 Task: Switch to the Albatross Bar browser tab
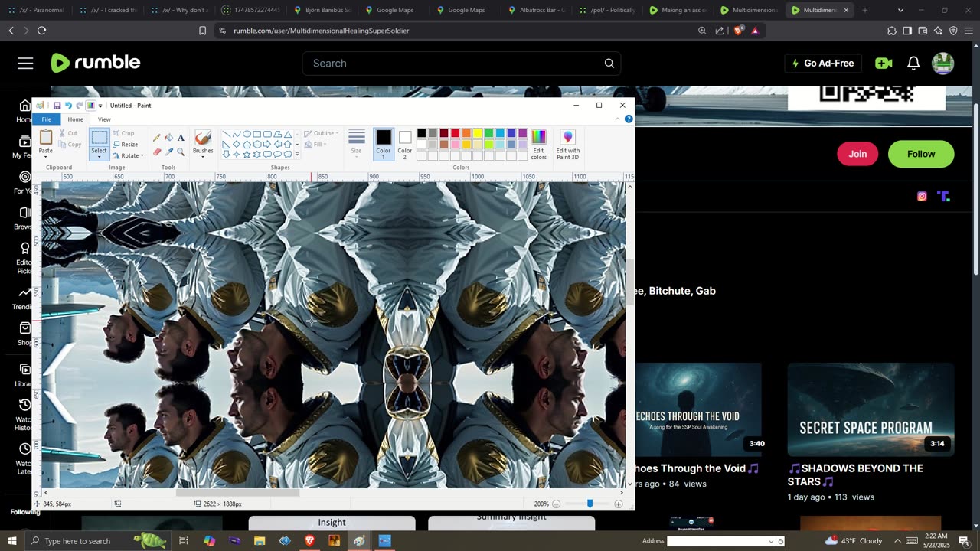pyautogui.click(x=536, y=10)
